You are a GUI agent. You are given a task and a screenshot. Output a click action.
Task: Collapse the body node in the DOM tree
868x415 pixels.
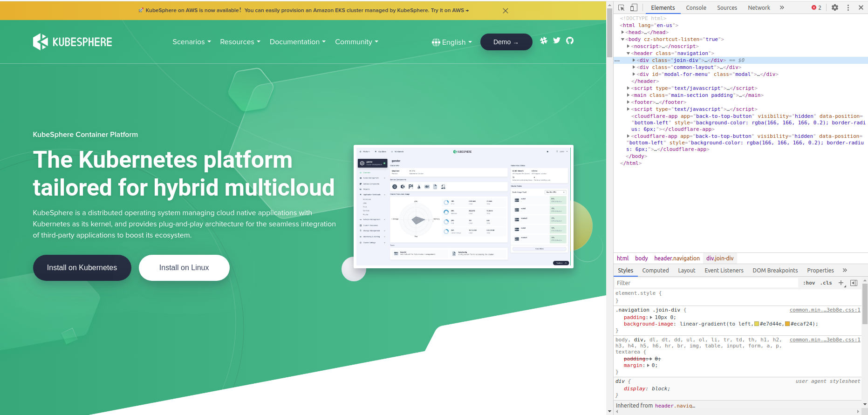(x=623, y=40)
